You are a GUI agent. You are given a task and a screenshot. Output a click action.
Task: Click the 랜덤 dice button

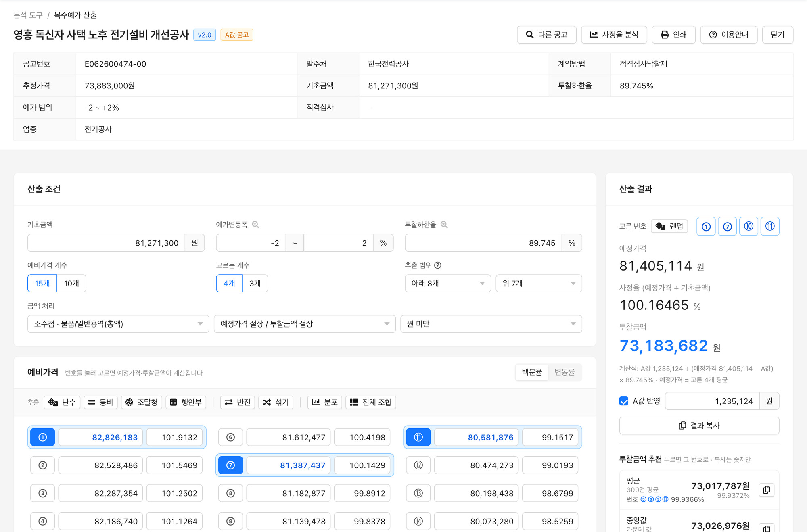click(669, 226)
